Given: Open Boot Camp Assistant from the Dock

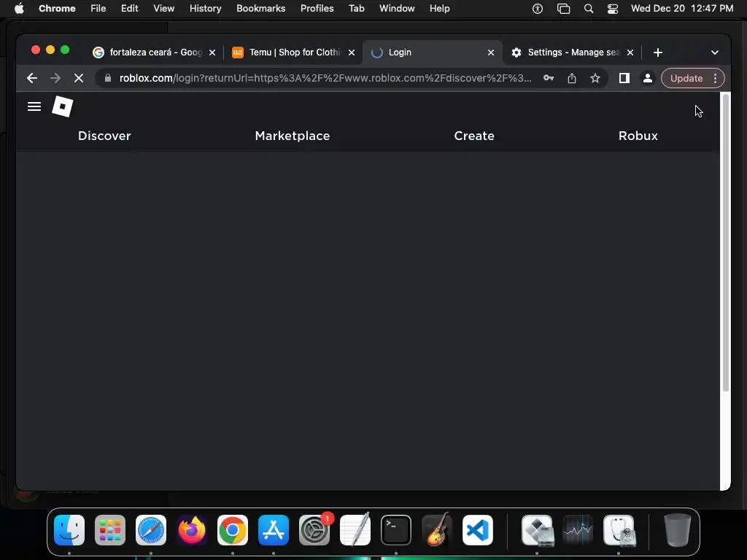Looking at the screenshot, I should 538,530.
